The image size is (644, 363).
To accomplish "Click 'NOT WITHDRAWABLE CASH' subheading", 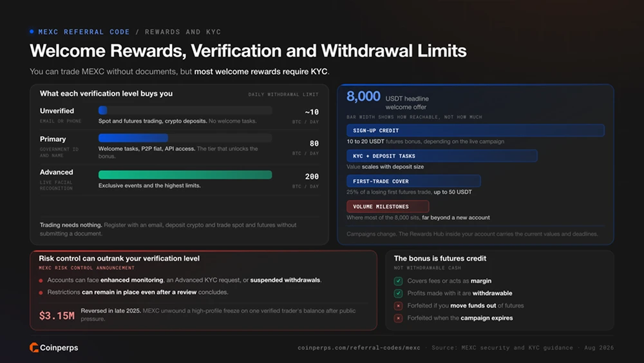I will tap(428, 268).
